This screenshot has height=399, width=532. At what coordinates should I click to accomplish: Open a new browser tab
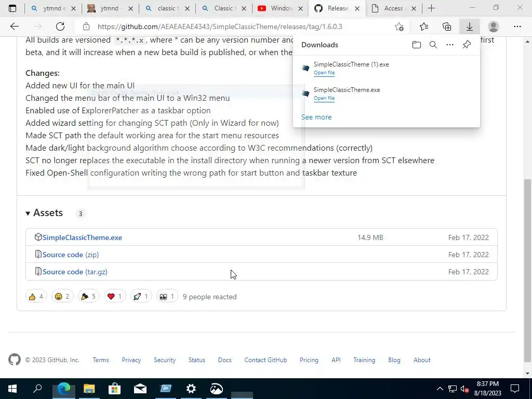coord(431,8)
